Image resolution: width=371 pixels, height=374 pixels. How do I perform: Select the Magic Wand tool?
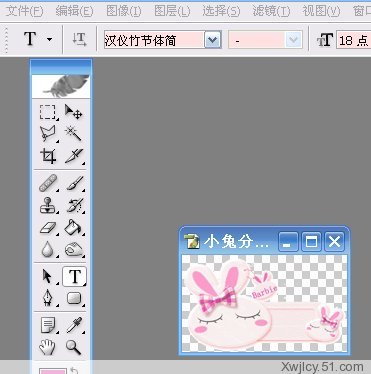click(73, 133)
